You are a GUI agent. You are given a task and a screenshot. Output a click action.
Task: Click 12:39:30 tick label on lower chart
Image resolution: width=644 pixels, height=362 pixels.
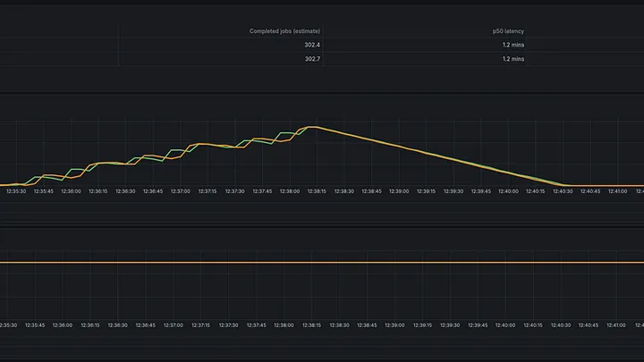click(450, 325)
